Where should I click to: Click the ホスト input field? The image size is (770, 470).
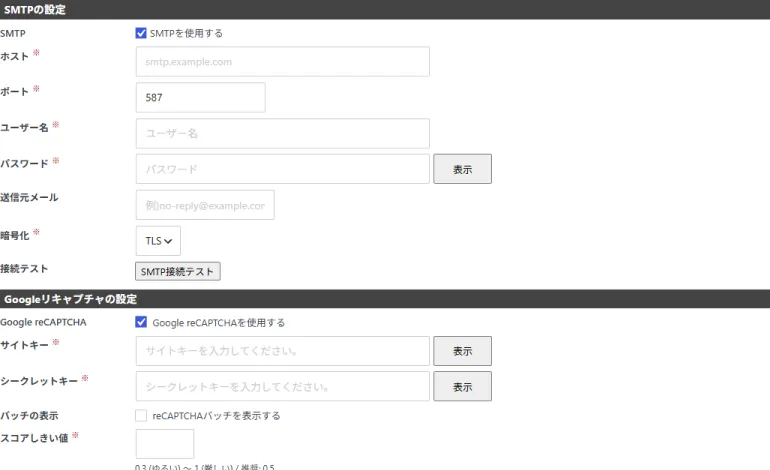pyautogui.click(x=282, y=61)
